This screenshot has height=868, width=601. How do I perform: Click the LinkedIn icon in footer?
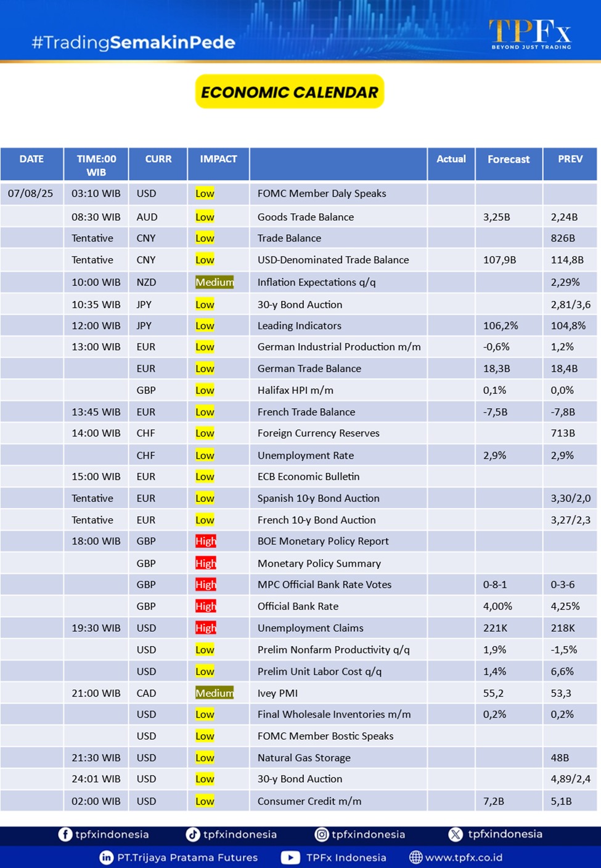click(107, 858)
